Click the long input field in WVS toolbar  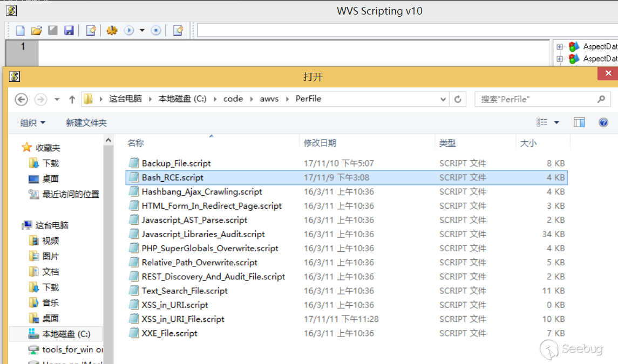[x=408, y=30]
